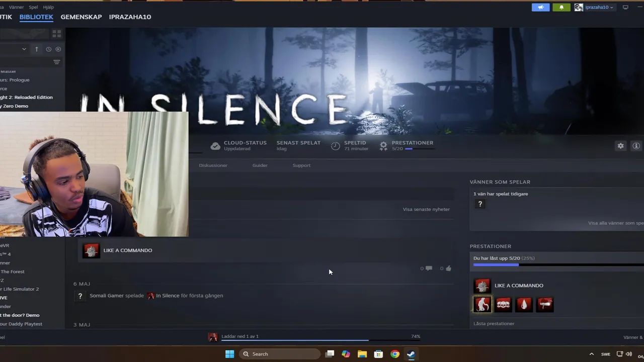Click 'Visa alla vänner som spelar' link
Image resolution: width=644 pixels, height=362 pixels.
click(x=616, y=223)
